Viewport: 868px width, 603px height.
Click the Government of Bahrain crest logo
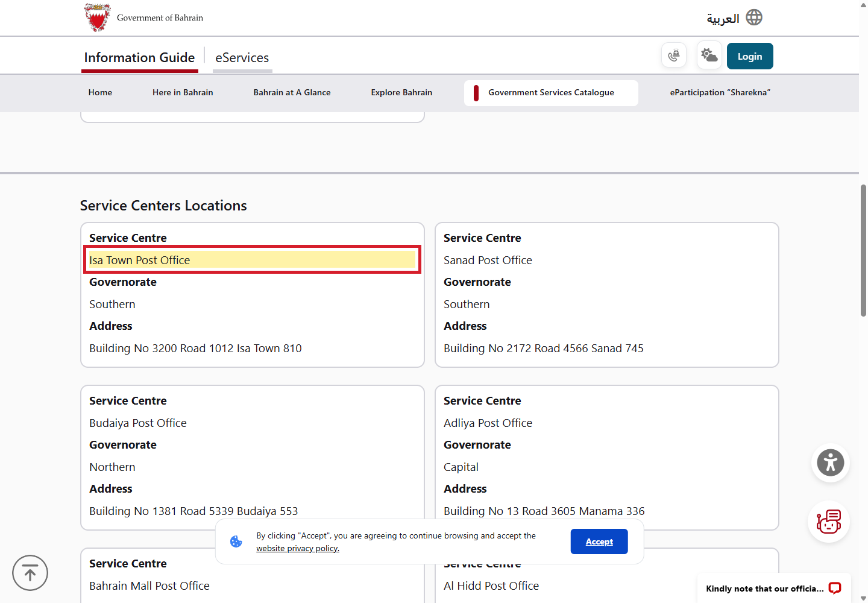98,17
